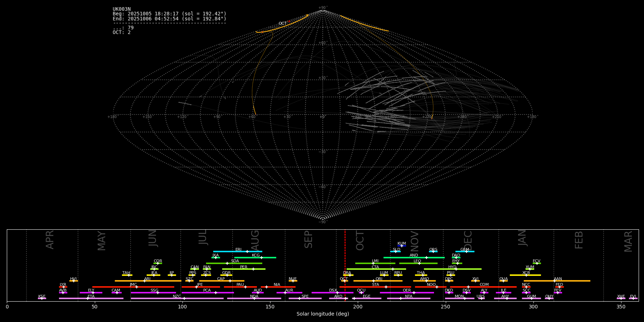The width and height of the screenshot is (644, 322).
Task: Click the +150 longitude label on map
Action: pos(147,117)
